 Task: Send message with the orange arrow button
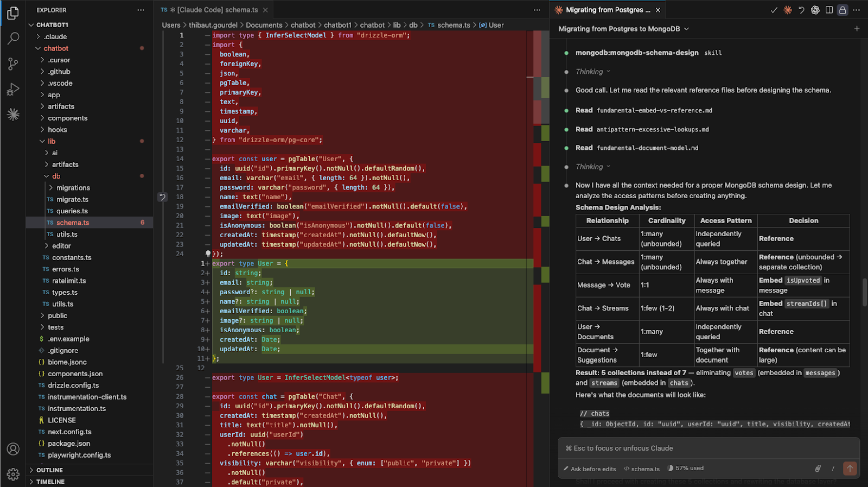(850, 468)
